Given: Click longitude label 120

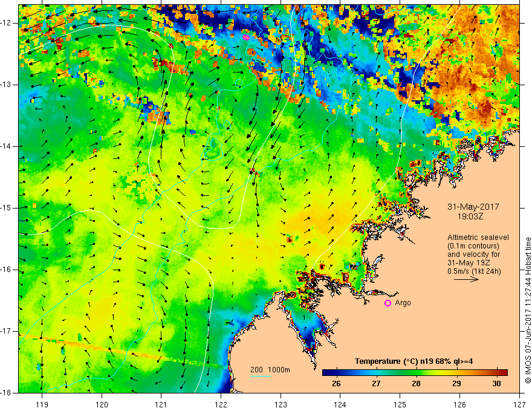Looking at the screenshot, I should click(102, 404).
